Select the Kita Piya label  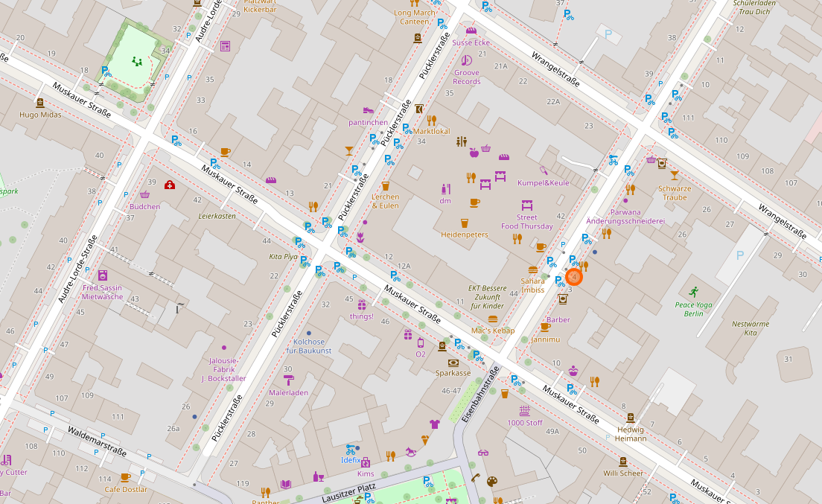click(283, 257)
